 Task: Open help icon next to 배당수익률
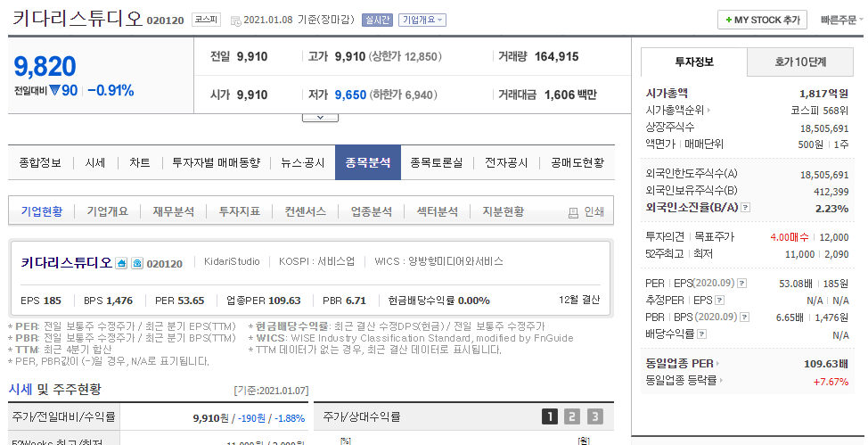702,334
